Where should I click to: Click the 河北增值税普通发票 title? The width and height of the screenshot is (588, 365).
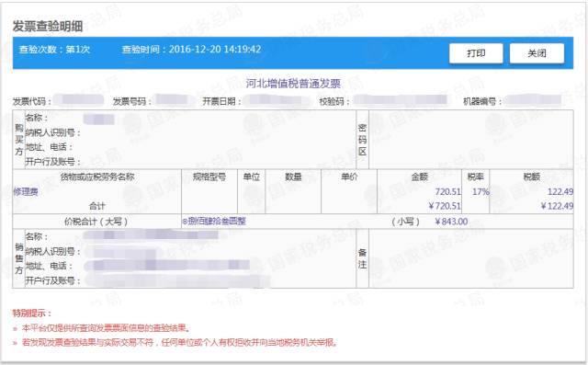click(x=293, y=84)
